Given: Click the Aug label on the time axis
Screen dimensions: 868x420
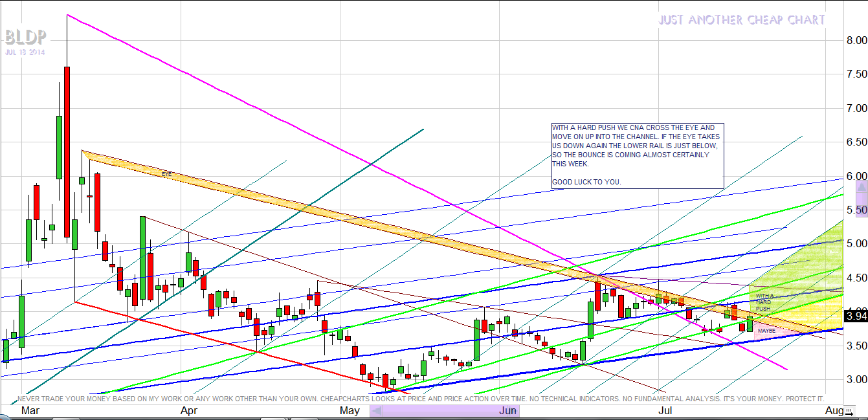Looking at the screenshot, I should tap(834, 411).
